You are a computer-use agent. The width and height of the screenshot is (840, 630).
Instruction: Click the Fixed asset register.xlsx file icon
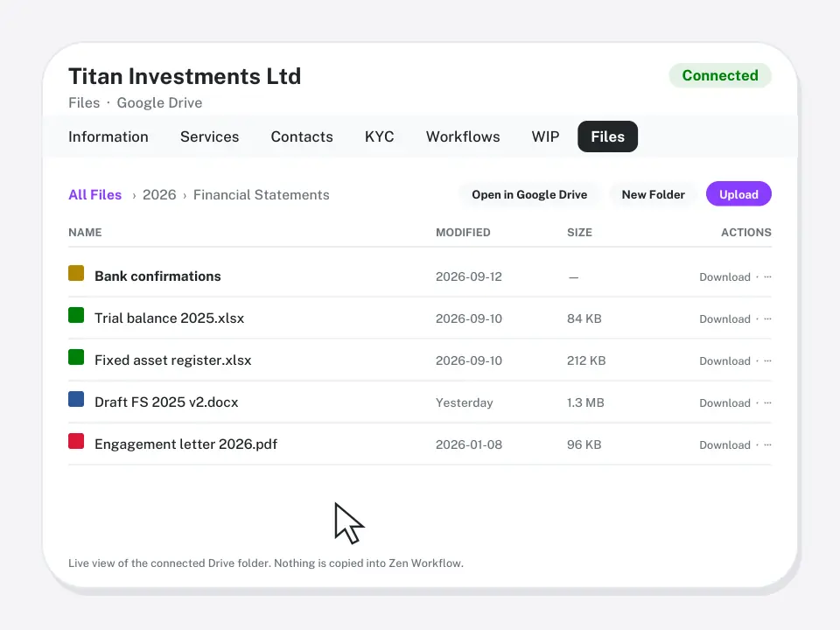coord(76,357)
